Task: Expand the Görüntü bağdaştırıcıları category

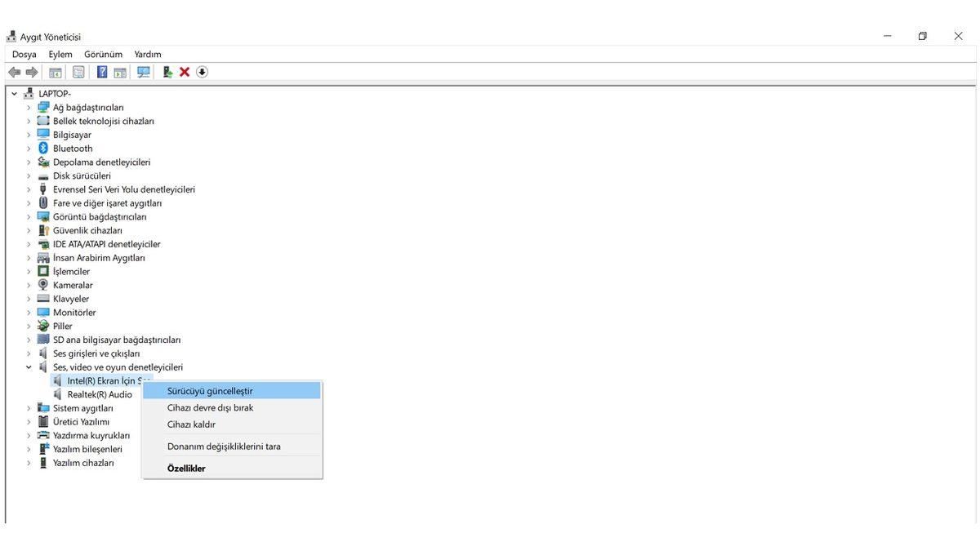Action: click(29, 216)
